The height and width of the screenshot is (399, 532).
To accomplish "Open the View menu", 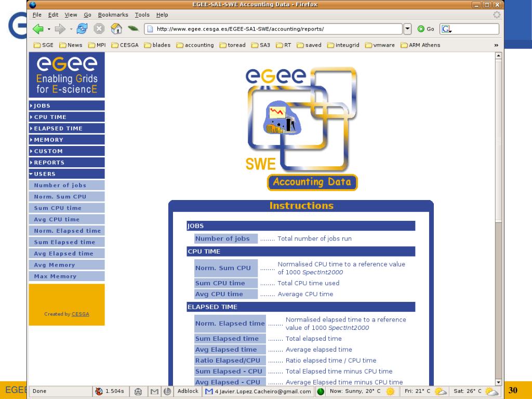I will (71, 15).
